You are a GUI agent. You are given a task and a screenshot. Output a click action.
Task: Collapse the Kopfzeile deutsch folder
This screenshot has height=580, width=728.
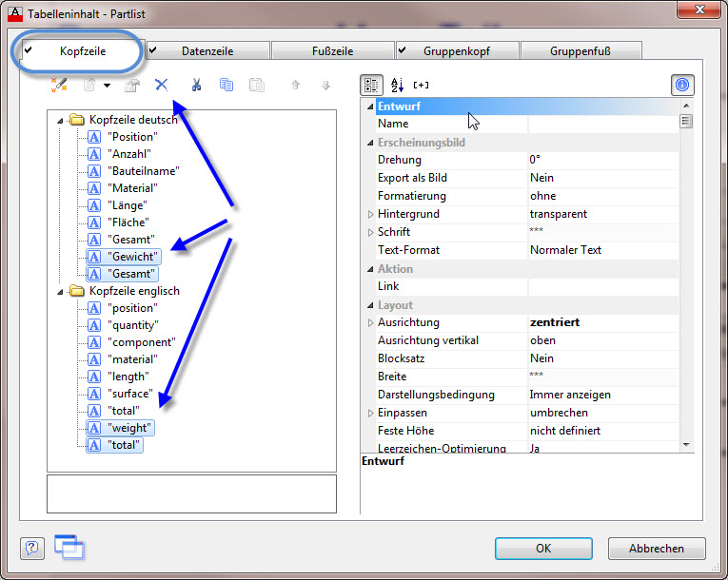[60, 121]
